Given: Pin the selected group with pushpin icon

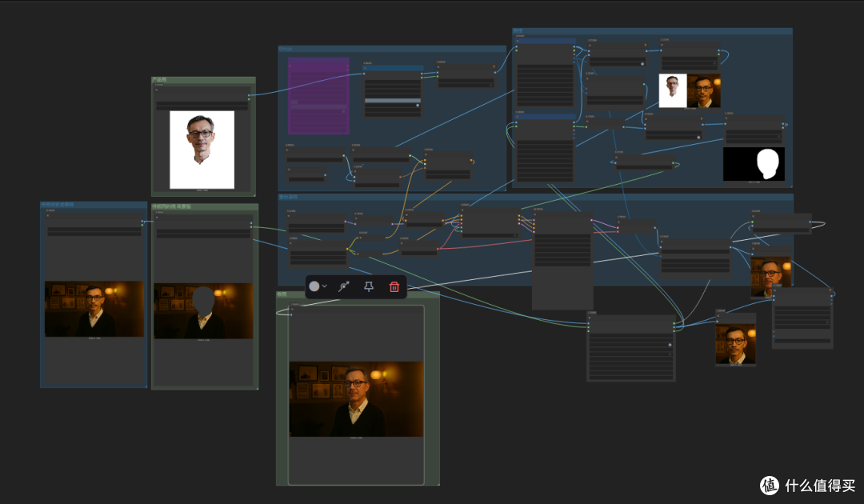Looking at the screenshot, I should [x=369, y=286].
